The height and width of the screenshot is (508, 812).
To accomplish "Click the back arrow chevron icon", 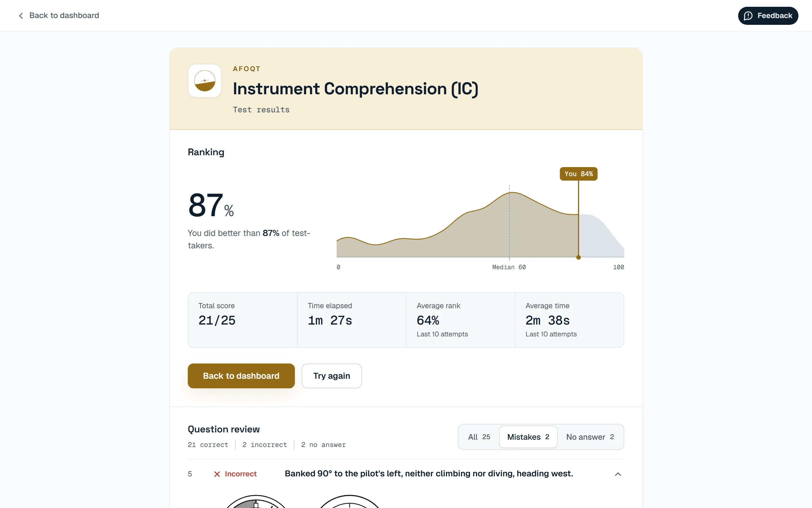I will pyautogui.click(x=21, y=16).
